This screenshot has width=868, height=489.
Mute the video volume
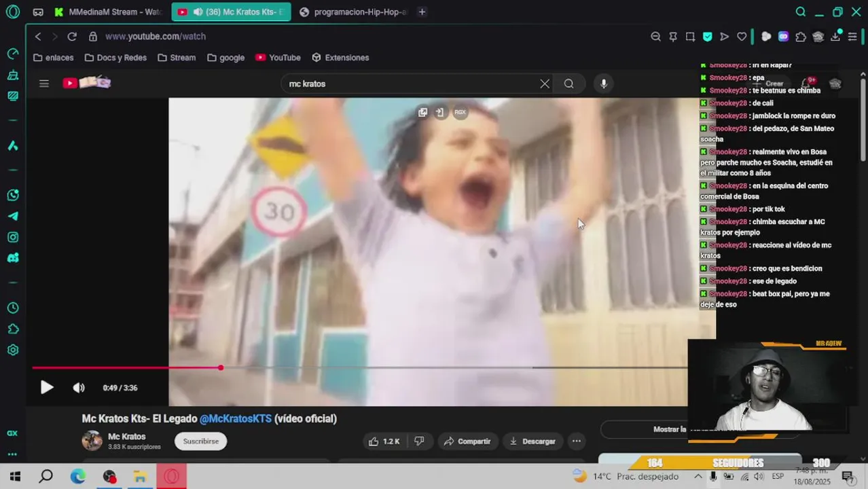(79, 388)
